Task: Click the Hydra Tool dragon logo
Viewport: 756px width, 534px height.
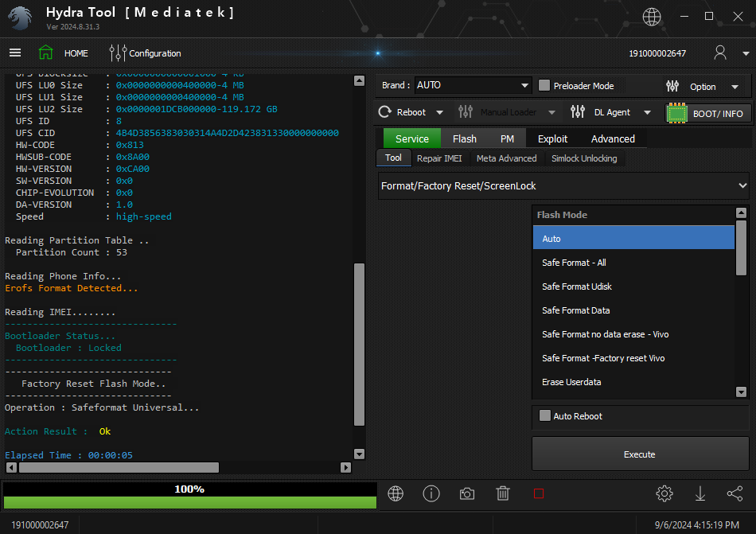Action: [20, 18]
